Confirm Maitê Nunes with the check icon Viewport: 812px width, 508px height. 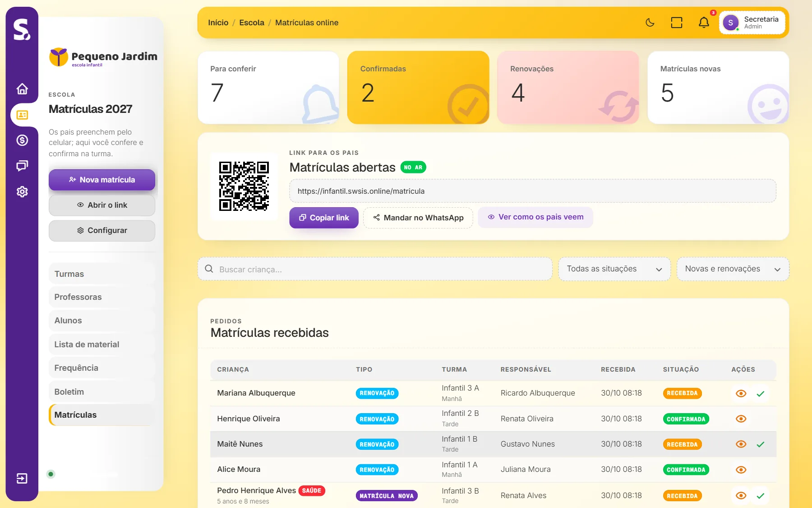coord(761,444)
